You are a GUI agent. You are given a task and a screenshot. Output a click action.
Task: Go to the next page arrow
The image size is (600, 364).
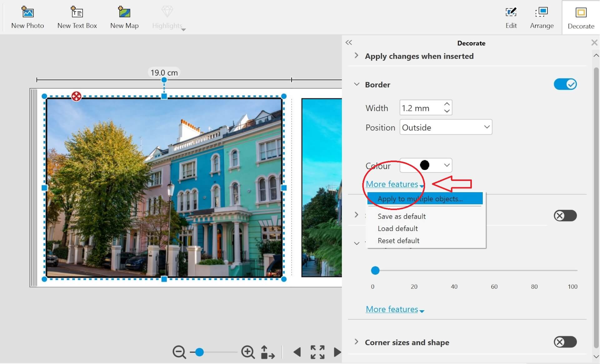[337, 352]
